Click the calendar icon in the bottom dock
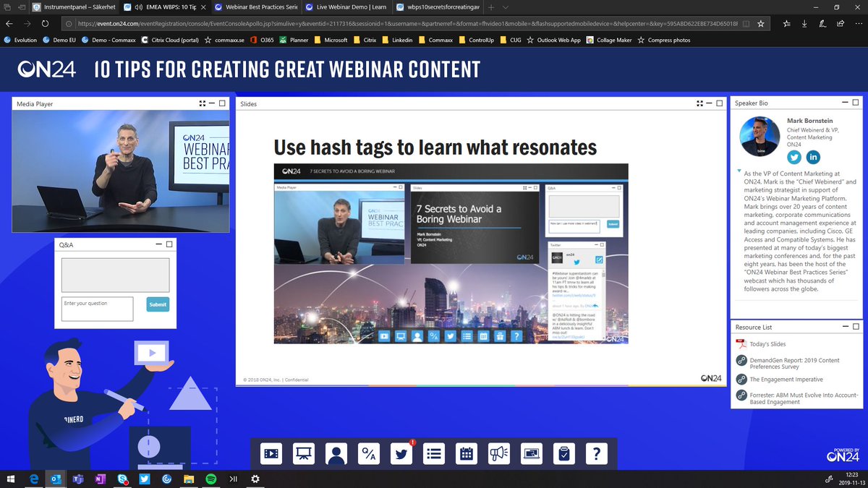Viewport: 868px width, 488px height. click(x=467, y=454)
